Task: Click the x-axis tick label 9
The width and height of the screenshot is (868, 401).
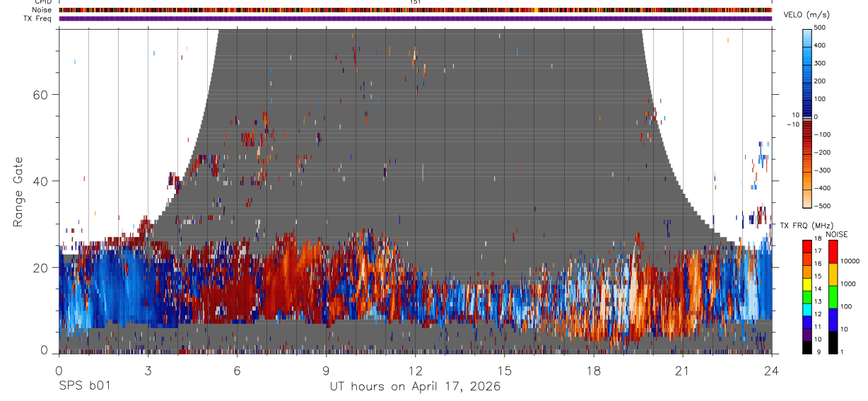Action: pyautogui.click(x=326, y=371)
